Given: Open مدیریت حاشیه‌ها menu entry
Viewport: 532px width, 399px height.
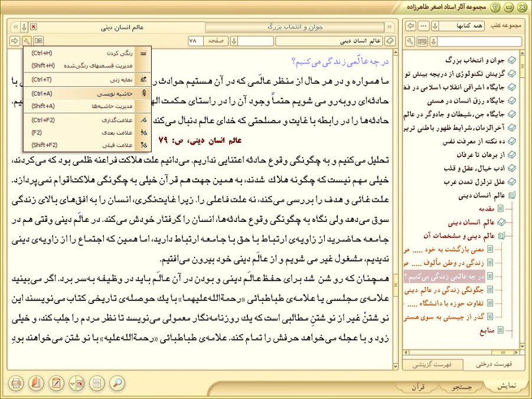Looking at the screenshot, I should click(x=87, y=106).
